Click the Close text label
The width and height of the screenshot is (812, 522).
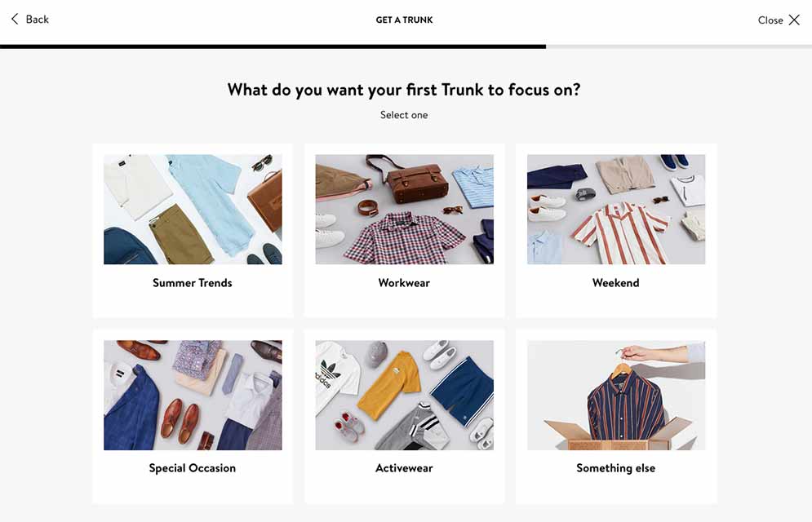pyautogui.click(x=770, y=20)
